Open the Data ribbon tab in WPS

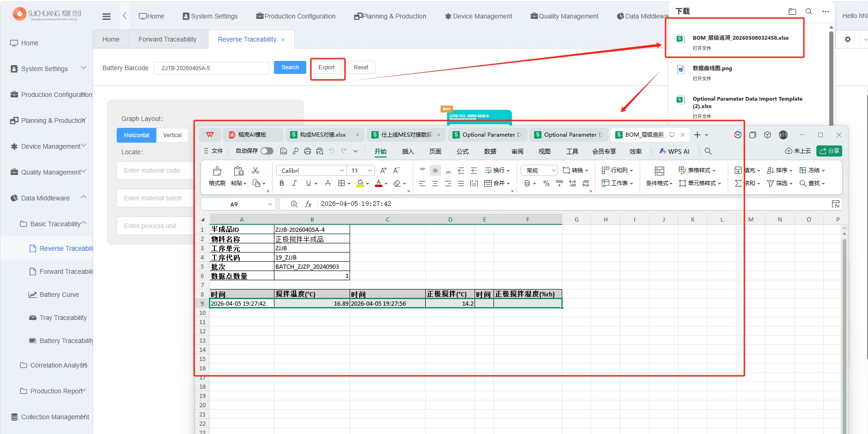490,151
